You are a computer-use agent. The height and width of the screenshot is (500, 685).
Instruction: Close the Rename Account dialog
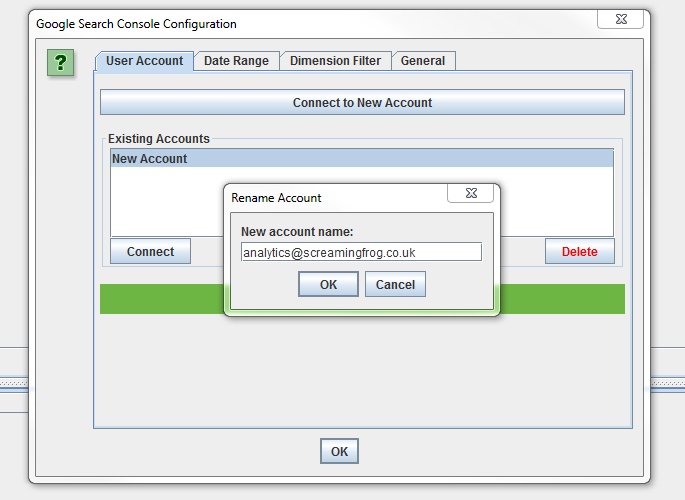pyautogui.click(x=471, y=193)
